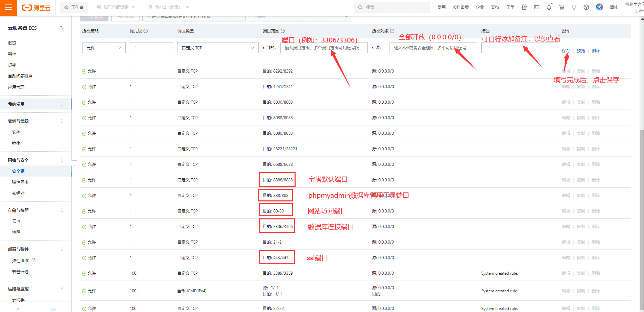Click the sidebar search magnifier icon
644x312 pixels.
pos(61,28)
